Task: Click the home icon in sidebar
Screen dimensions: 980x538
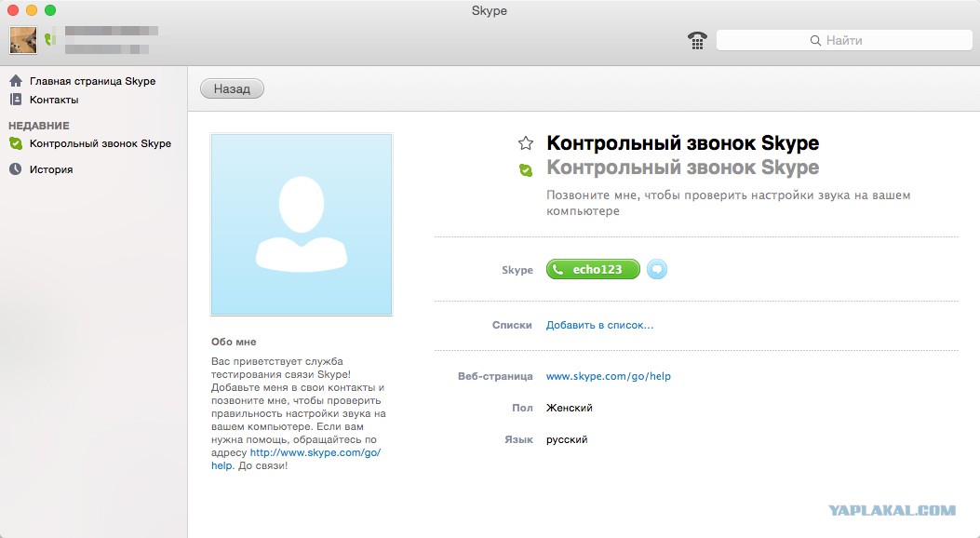Action: tap(16, 81)
